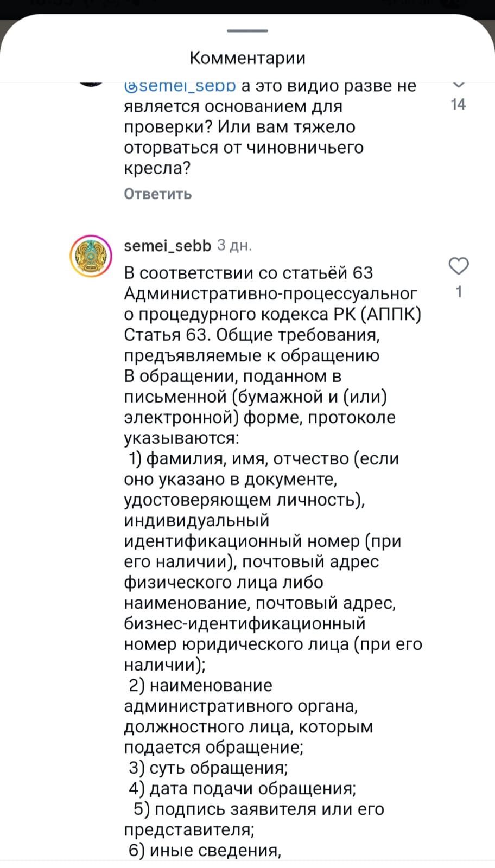Tap list item '6) иные сведения,'

click(x=205, y=850)
